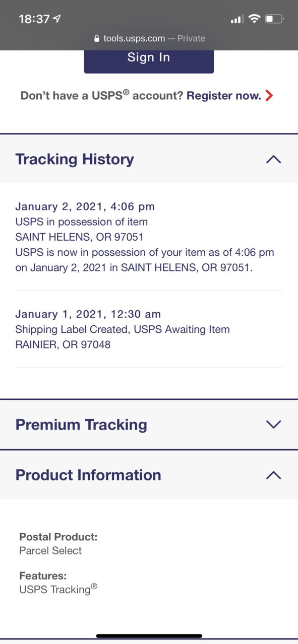Tap the tools.usps.com address bar
This screenshot has width=298, height=644.
[x=149, y=38]
